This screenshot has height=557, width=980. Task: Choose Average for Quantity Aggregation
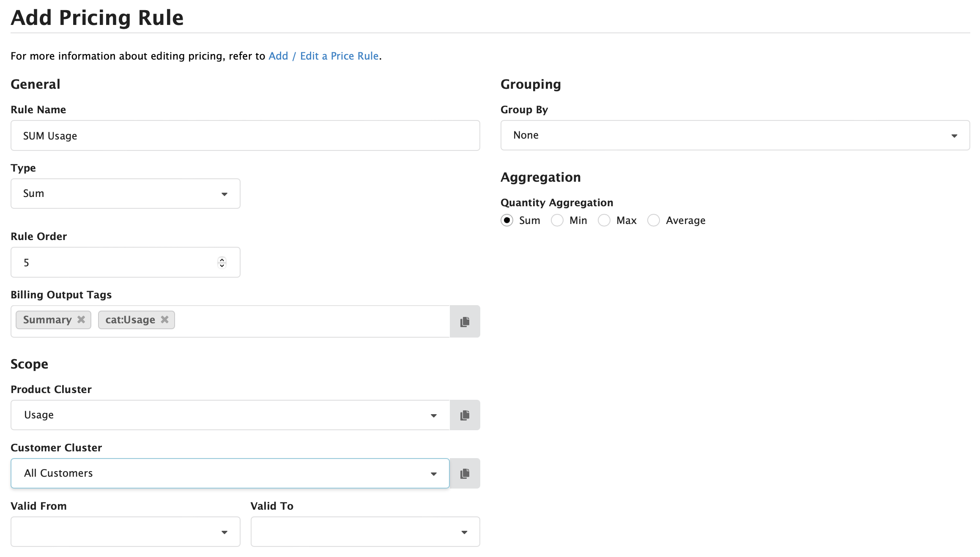[x=654, y=220]
